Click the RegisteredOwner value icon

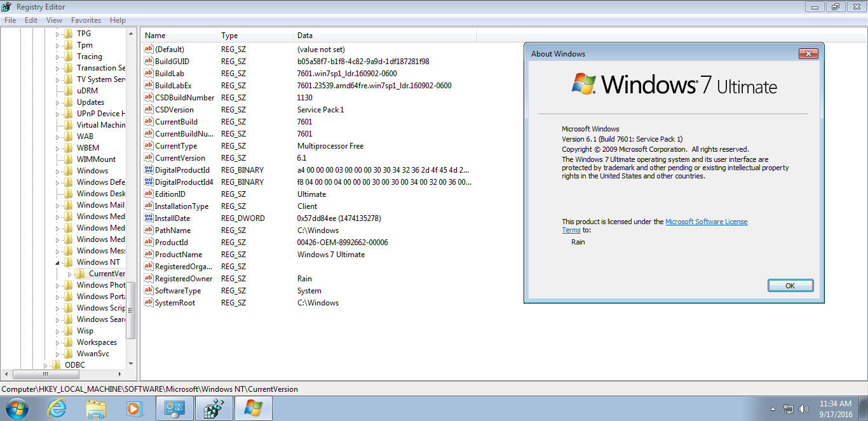[x=149, y=279]
